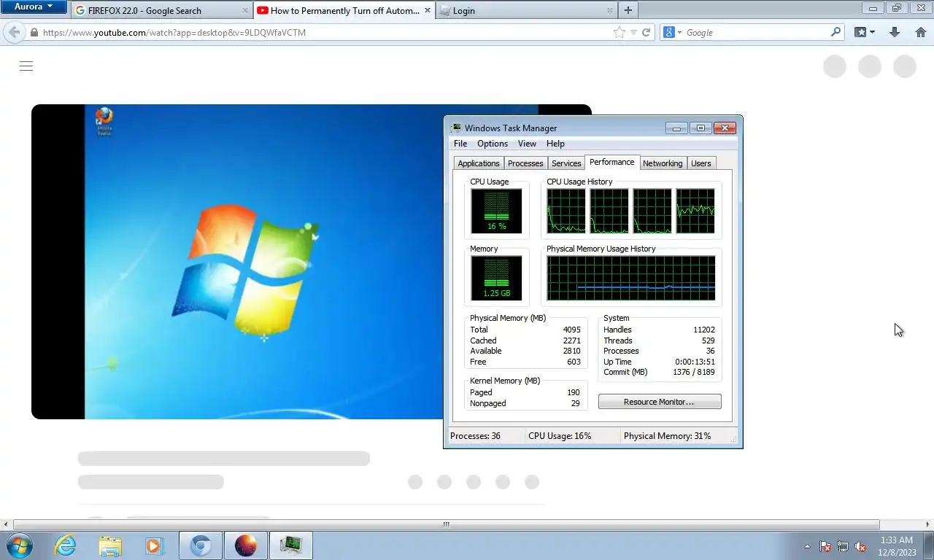Select the Task Manager taskbar icon
The height and width of the screenshot is (560, 934).
pyautogui.click(x=291, y=545)
